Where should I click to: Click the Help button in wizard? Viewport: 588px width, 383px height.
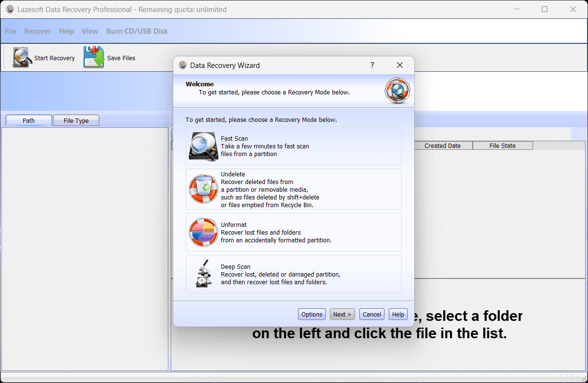pos(398,314)
